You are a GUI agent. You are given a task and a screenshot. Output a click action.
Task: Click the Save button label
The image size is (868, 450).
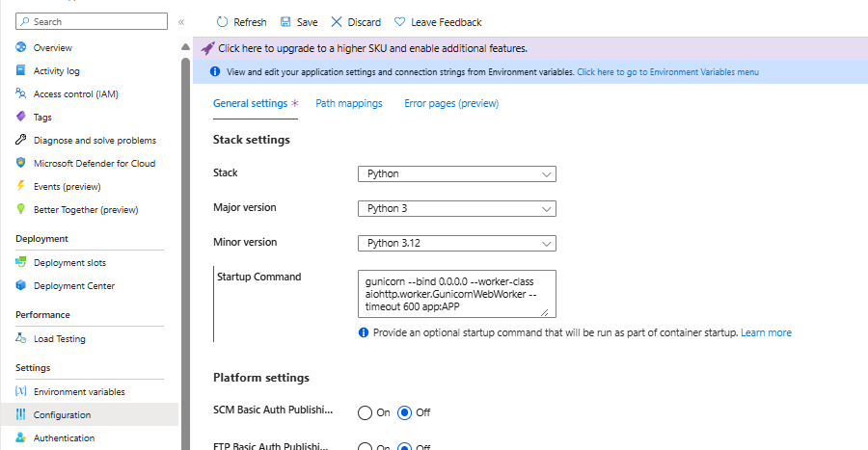point(308,22)
